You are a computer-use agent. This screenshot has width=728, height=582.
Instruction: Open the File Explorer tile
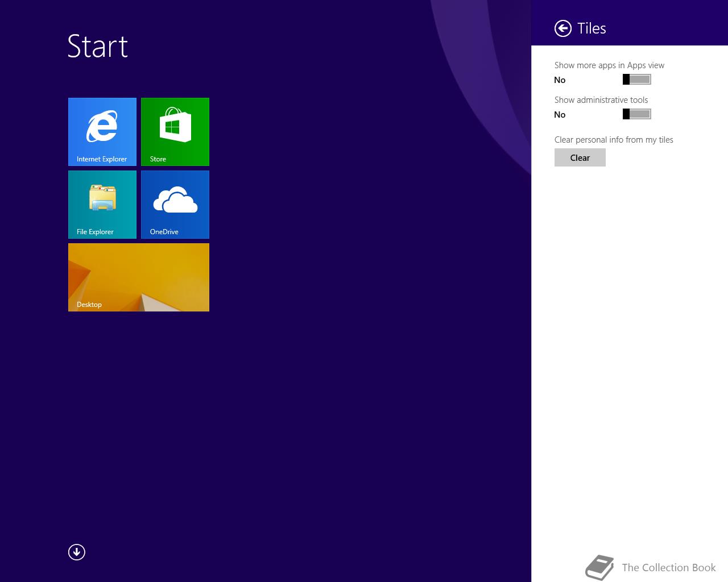pos(102,205)
